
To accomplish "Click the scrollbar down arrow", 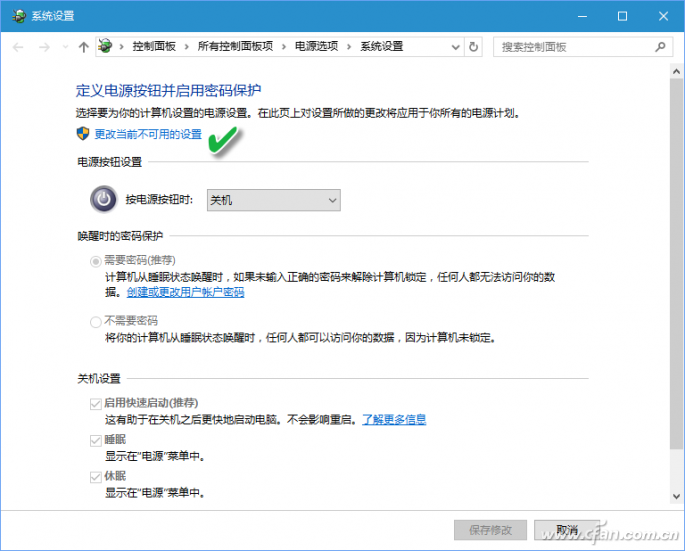I will 676,496.
